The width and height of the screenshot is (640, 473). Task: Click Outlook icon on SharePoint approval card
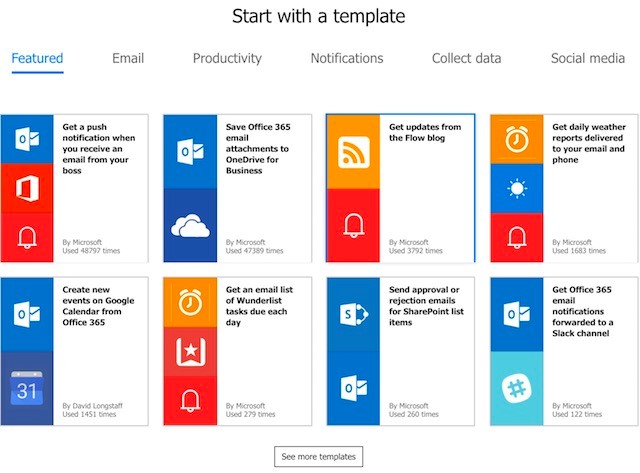[353, 388]
